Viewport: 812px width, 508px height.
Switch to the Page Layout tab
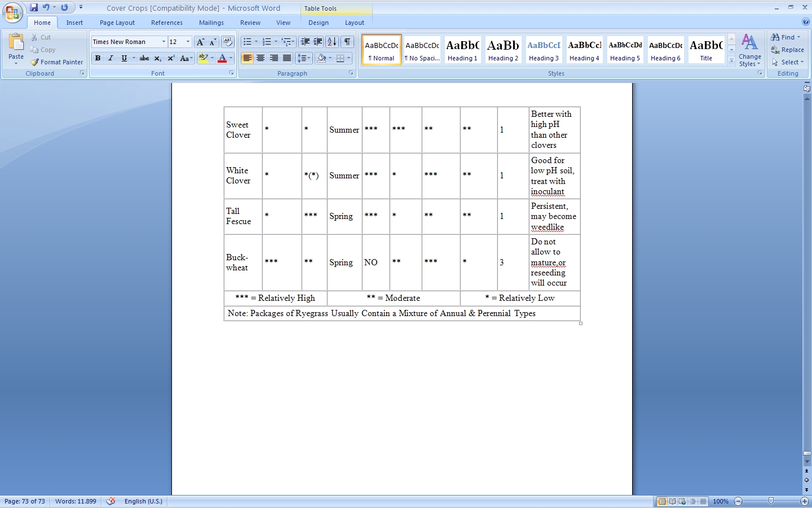[117, 23]
